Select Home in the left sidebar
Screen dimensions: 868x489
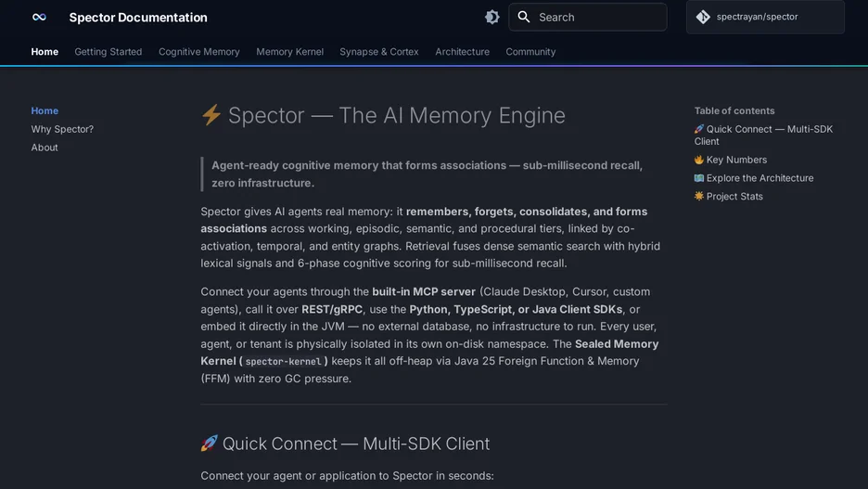point(45,110)
